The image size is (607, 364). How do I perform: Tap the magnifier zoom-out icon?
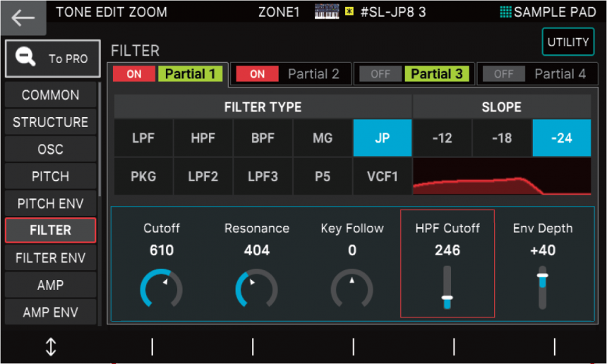tap(25, 58)
